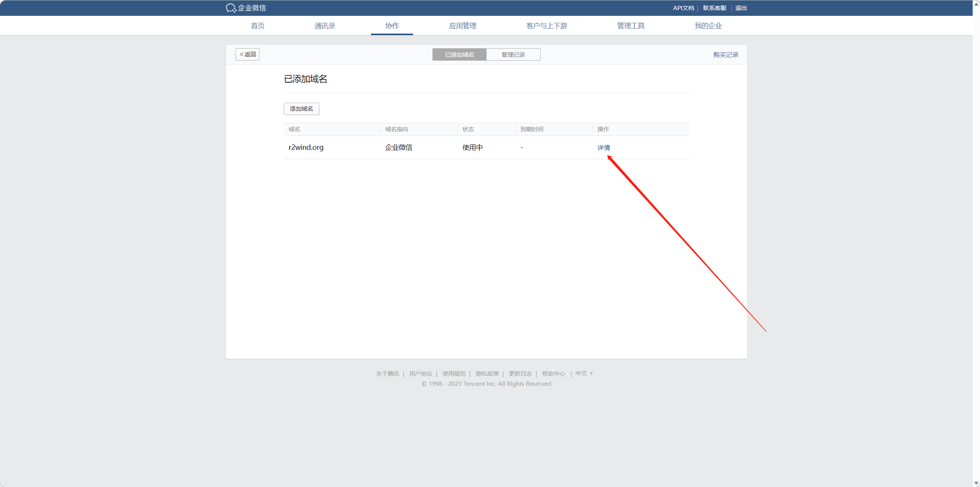Viewport: 980px width, 487px height.
Task: Select the 已添加域名 segment
Action: click(459, 55)
